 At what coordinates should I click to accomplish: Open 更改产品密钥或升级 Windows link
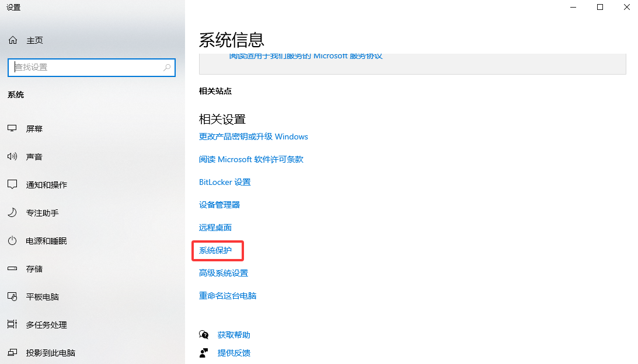[253, 136]
